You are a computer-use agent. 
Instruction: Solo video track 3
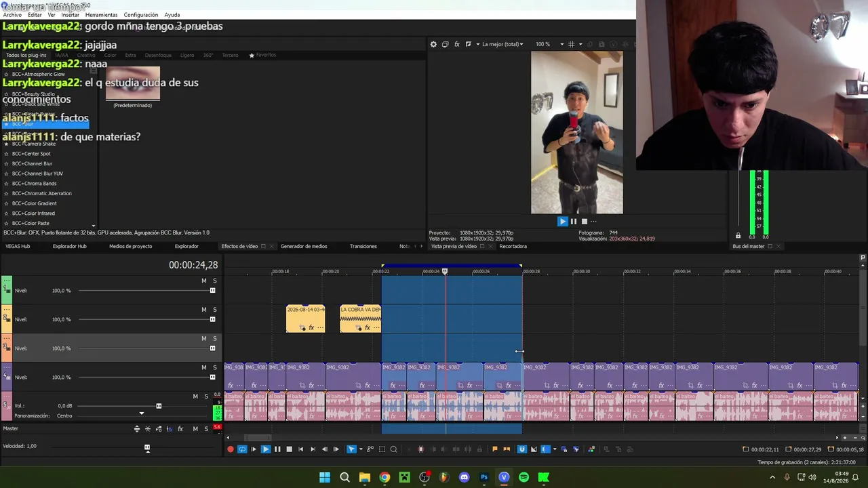point(215,338)
